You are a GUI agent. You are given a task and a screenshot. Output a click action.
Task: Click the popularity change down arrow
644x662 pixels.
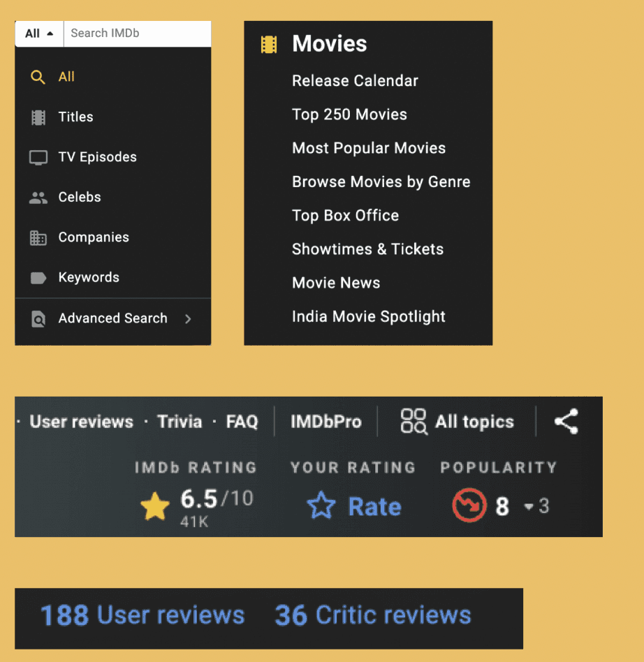click(528, 506)
